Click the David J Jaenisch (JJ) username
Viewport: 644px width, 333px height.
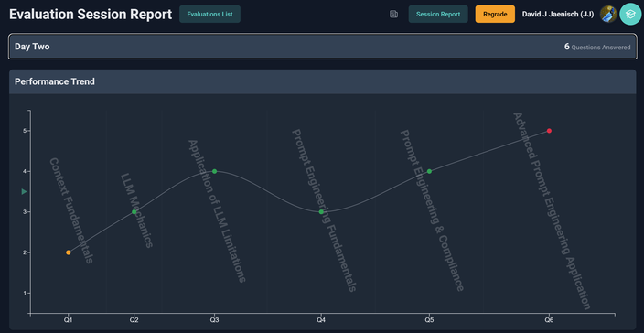558,15
